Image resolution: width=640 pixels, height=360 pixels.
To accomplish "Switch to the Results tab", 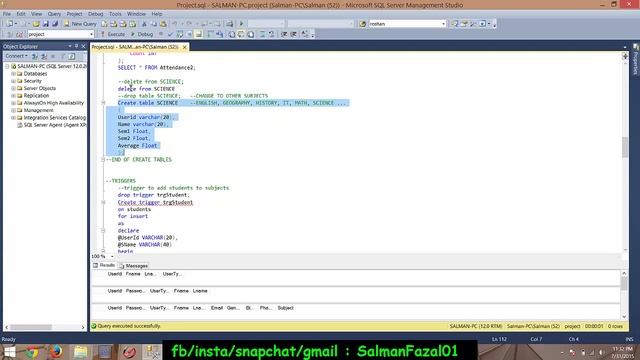I will (104, 265).
